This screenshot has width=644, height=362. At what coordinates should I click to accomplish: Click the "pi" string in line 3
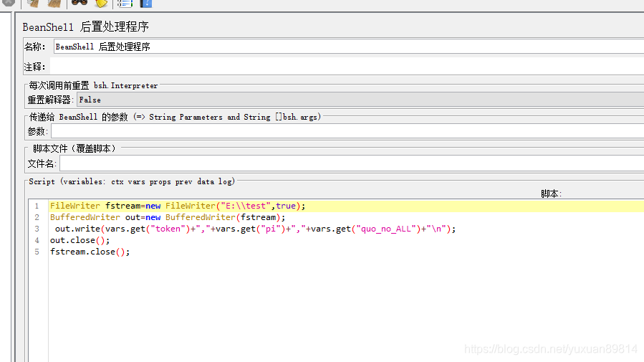click(x=270, y=229)
